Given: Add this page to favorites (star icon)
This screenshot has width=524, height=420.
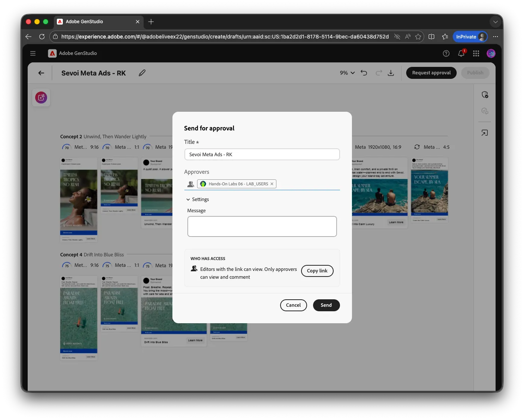Looking at the screenshot, I should pyautogui.click(x=418, y=37).
